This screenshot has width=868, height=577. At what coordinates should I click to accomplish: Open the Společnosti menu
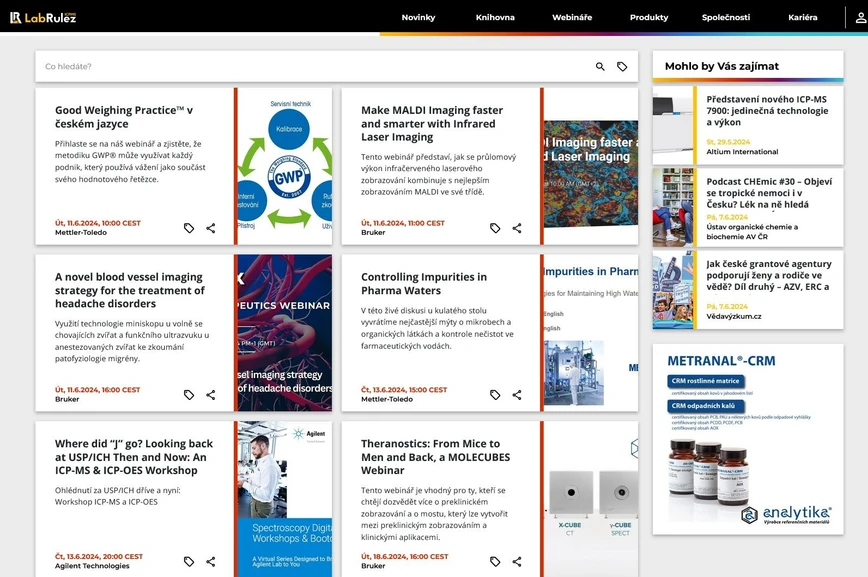(x=726, y=17)
